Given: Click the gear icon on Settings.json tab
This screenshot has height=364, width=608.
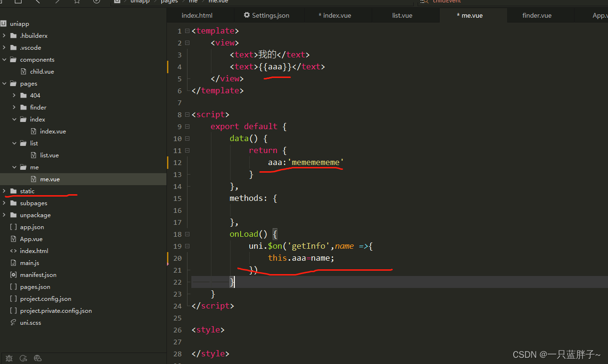Looking at the screenshot, I should [247, 15].
